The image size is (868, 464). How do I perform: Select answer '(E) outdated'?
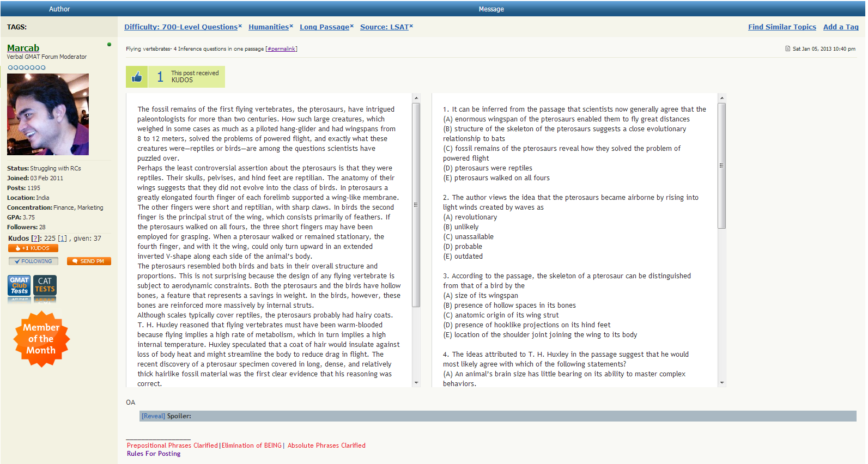tap(463, 257)
